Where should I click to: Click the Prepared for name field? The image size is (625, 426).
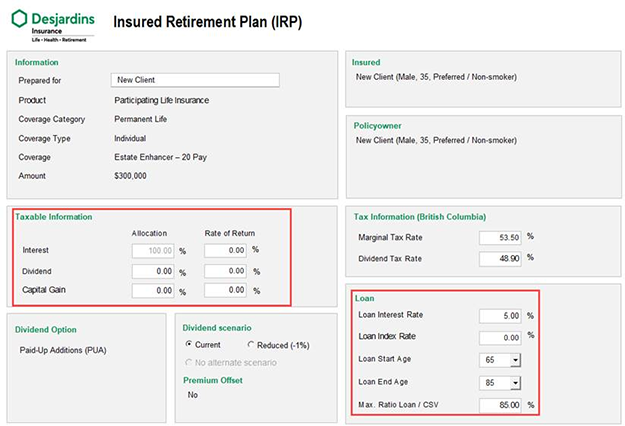pyautogui.click(x=195, y=80)
